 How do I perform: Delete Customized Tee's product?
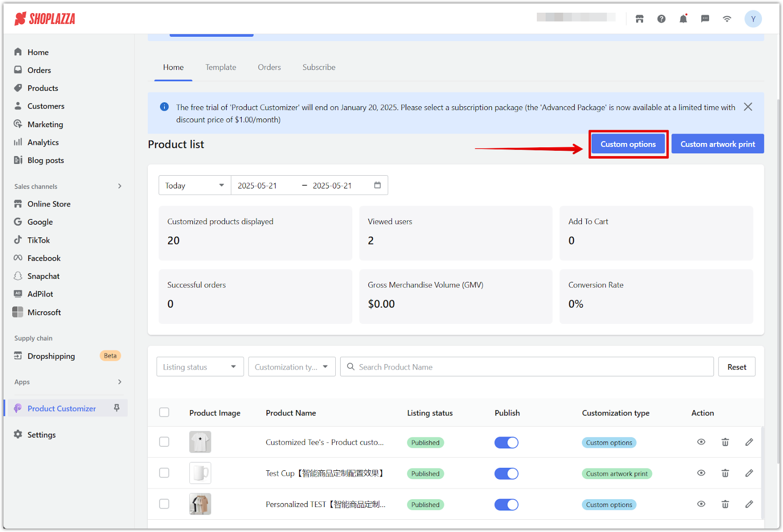coord(725,442)
